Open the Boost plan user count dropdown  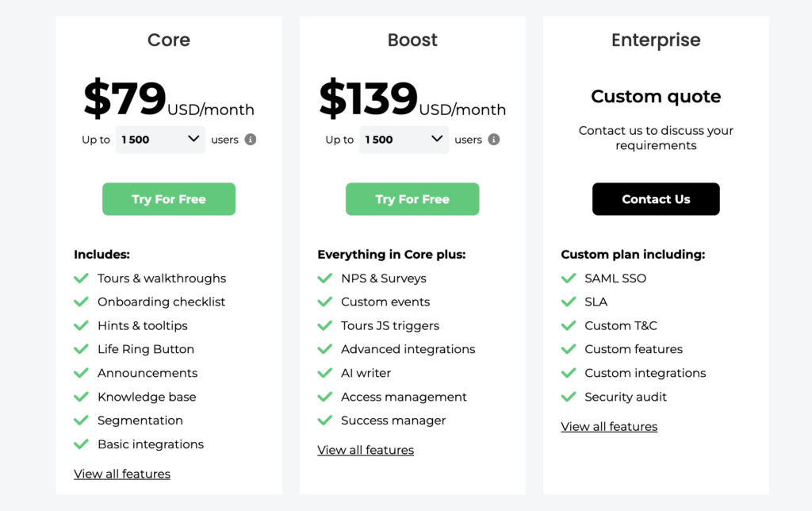(404, 140)
